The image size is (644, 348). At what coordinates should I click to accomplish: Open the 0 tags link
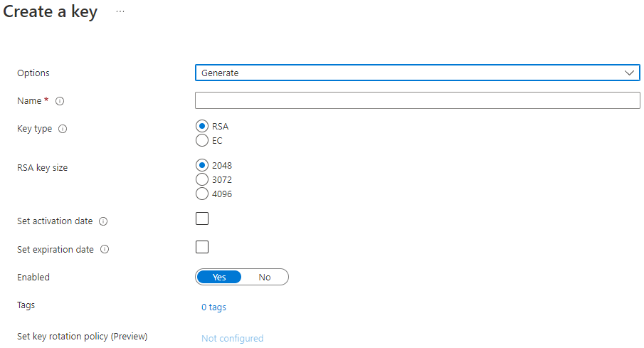(213, 307)
